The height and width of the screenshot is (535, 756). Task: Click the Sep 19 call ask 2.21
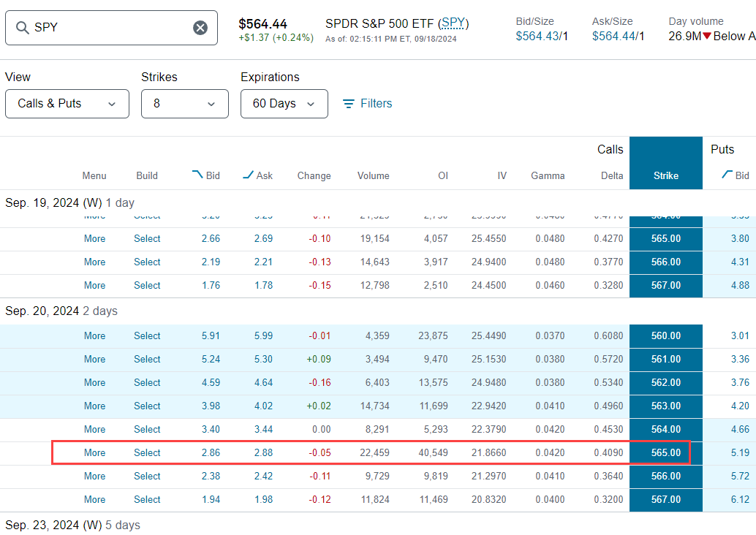[x=263, y=262]
